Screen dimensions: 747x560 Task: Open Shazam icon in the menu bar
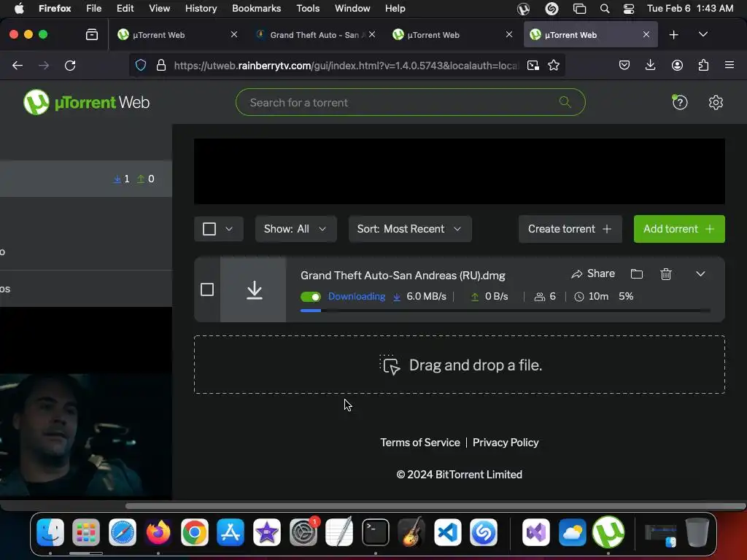[551, 9]
